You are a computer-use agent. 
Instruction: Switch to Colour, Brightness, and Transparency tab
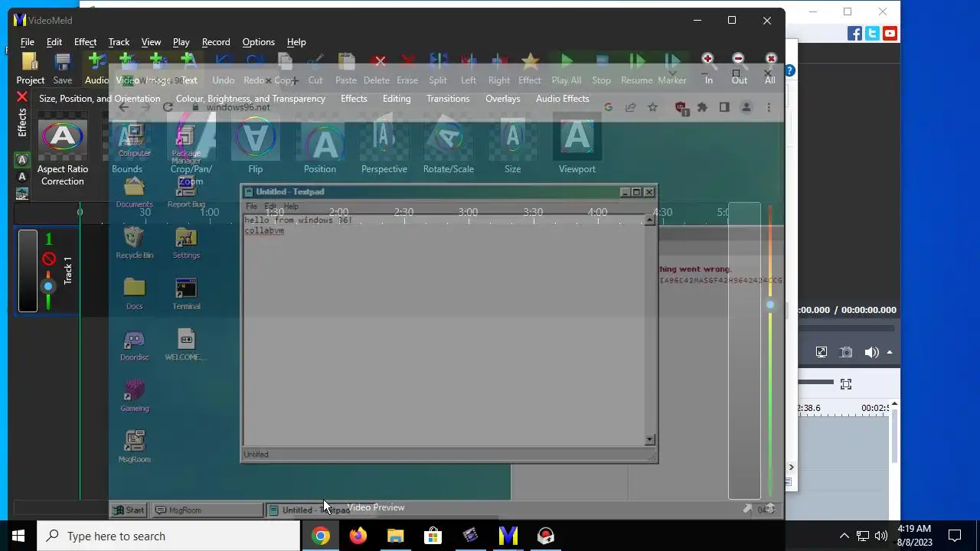250,99
